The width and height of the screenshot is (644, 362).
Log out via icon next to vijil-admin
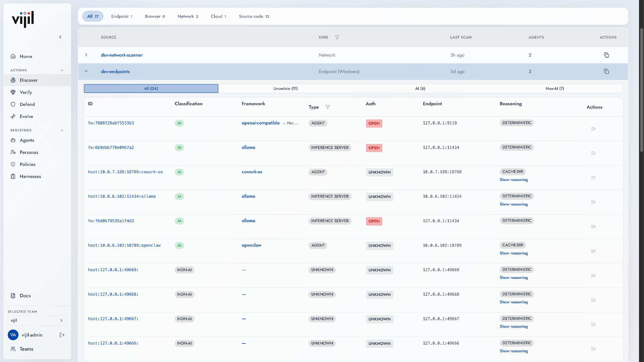62,335
